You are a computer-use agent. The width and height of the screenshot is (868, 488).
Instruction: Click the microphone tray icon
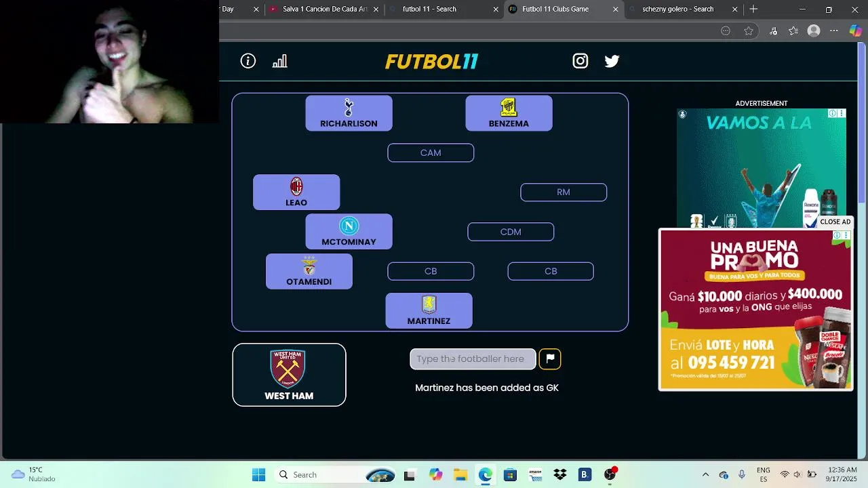[742, 474]
